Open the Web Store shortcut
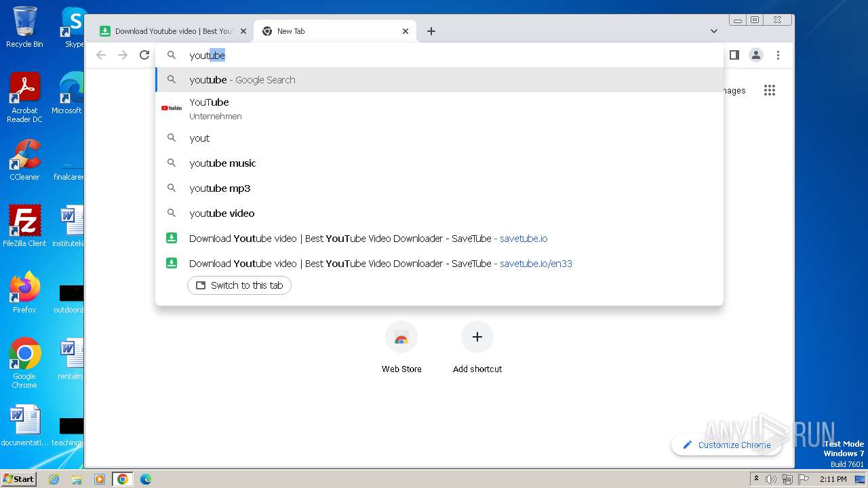Image resolution: width=868 pixels, height=488 pixels. (401, 347)
